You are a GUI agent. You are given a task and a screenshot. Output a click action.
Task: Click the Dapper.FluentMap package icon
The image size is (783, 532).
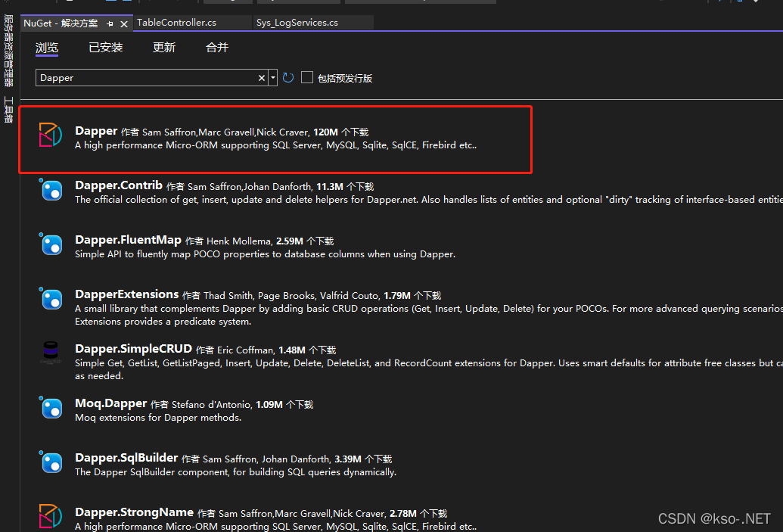[51, 244]
